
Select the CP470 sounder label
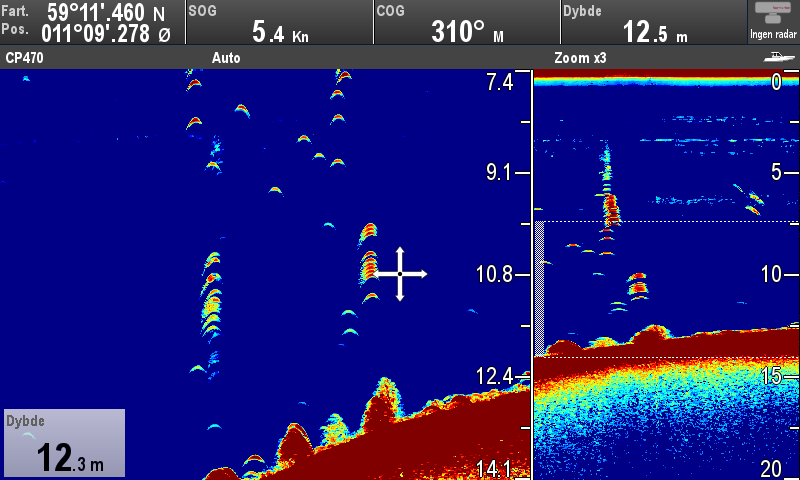(x=24, y=58)
